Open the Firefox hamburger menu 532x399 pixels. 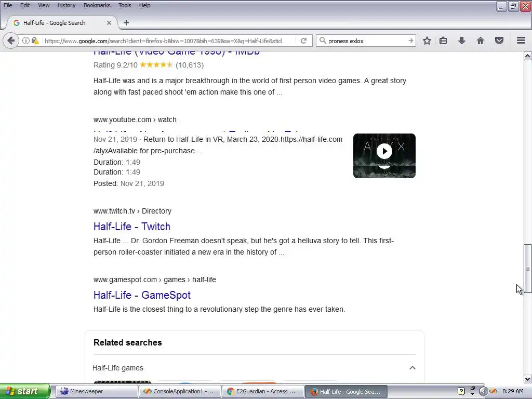521,41
